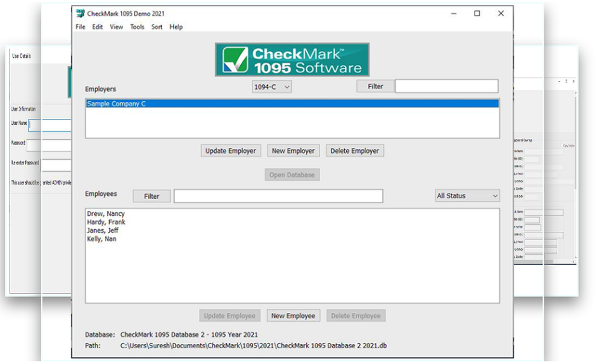
Task: Click the Open Database button
Action: (x=292, y=175)
